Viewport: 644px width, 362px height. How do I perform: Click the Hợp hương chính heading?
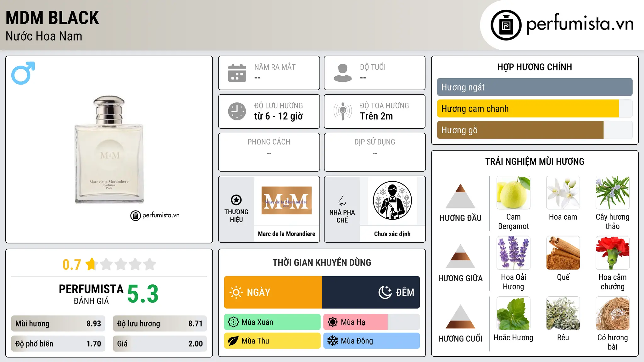[x=535, y=67]
